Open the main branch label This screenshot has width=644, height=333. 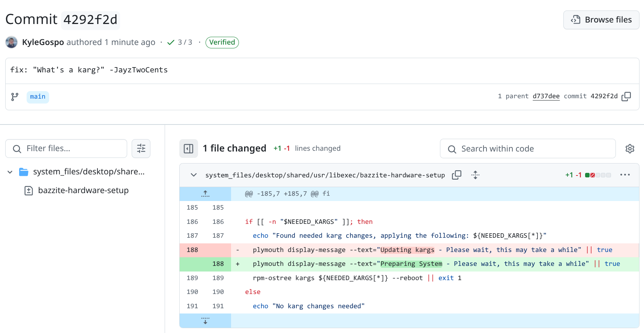(x=38, y=97)
